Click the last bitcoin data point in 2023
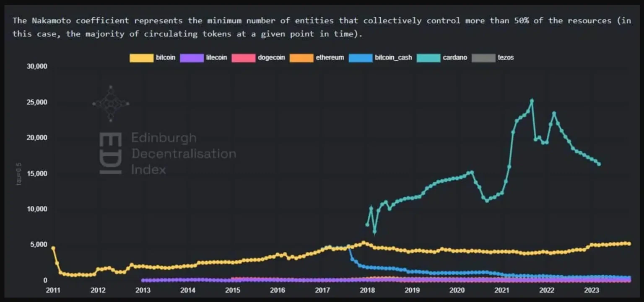 point(629,244)
